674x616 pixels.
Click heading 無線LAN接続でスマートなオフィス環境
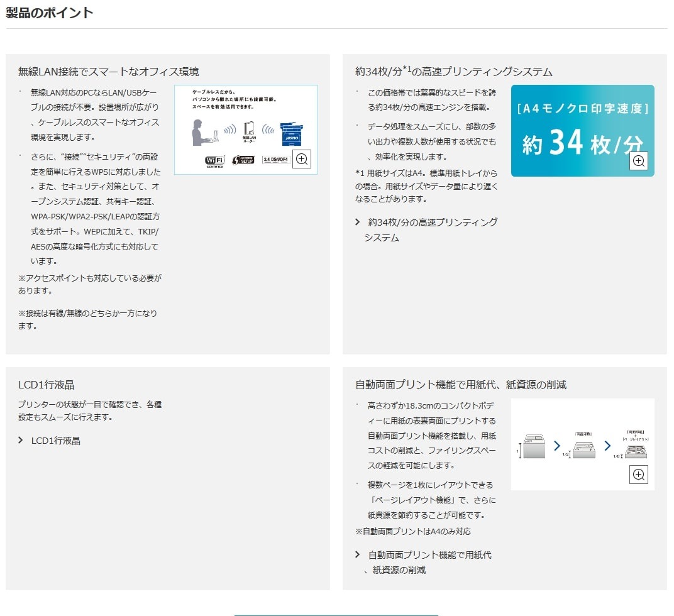coord(109,72)
